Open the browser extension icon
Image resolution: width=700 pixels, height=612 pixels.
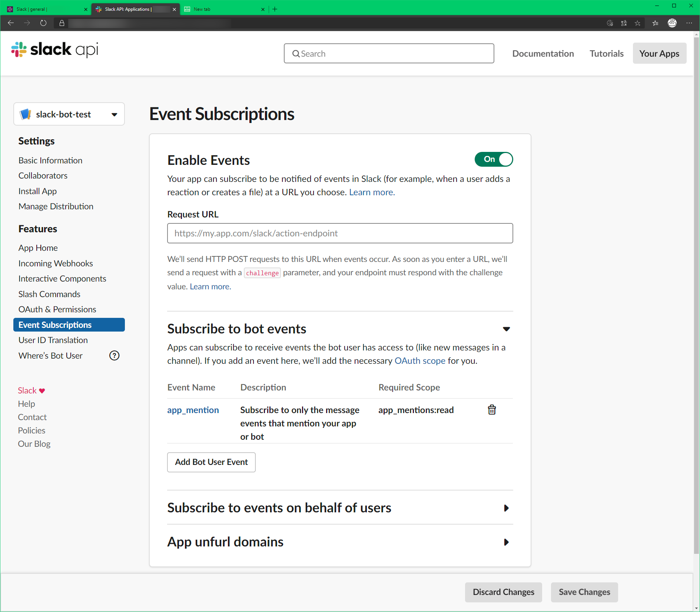tap(672, 23)
